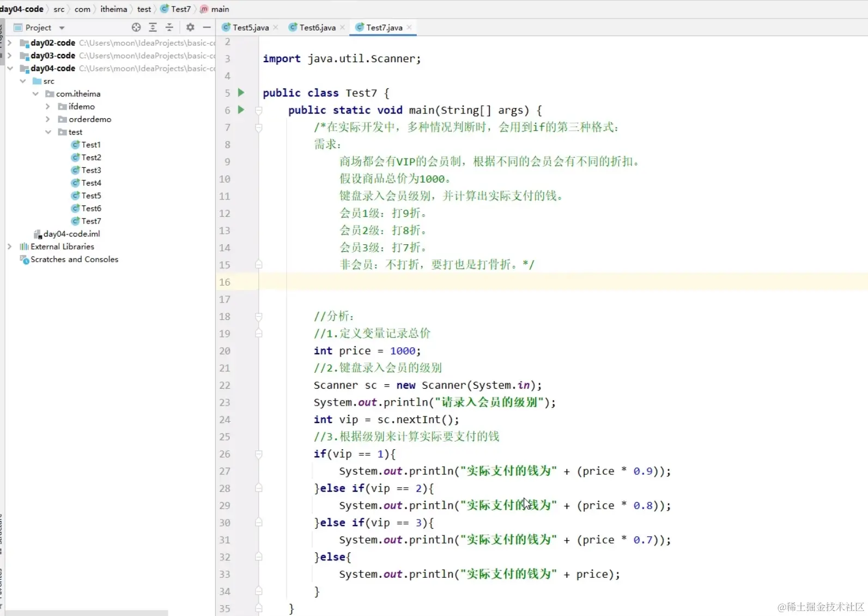Expand the day03-code module
This screenshot has height=616, width=868.
pos(9,56)
